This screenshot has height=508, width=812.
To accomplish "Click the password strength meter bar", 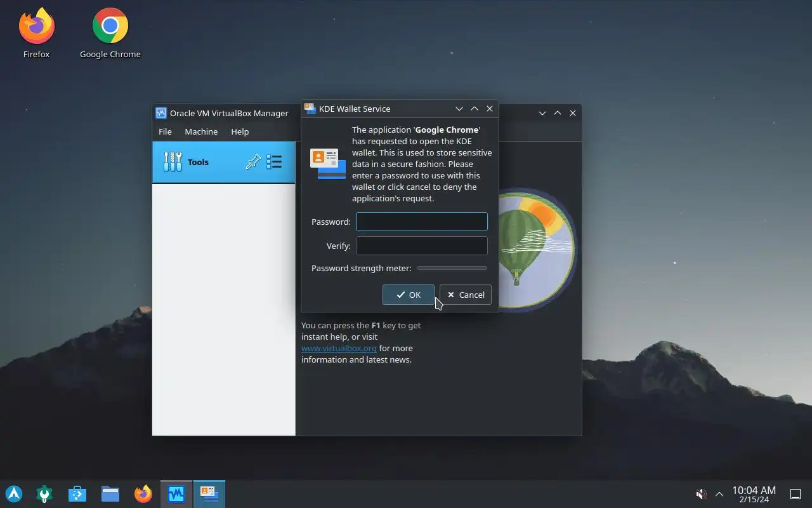I will click(452, 268).
